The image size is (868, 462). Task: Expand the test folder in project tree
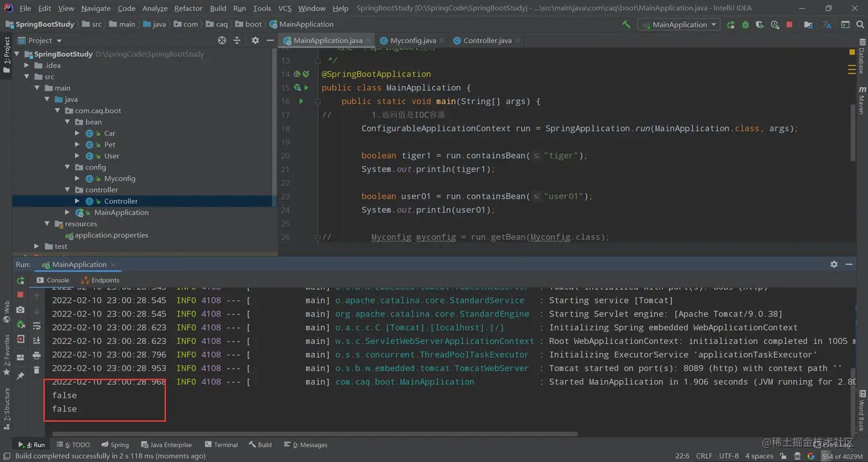pyautogui.click(x=37, y=247)
